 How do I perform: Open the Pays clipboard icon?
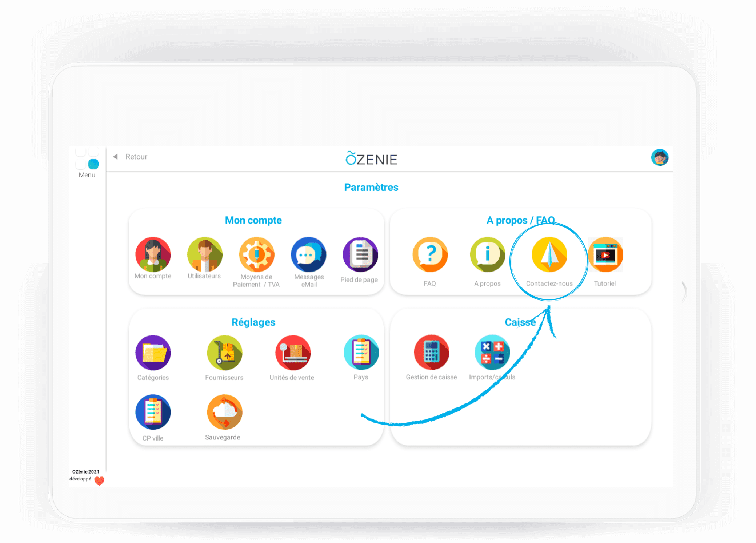click(361, 353)
